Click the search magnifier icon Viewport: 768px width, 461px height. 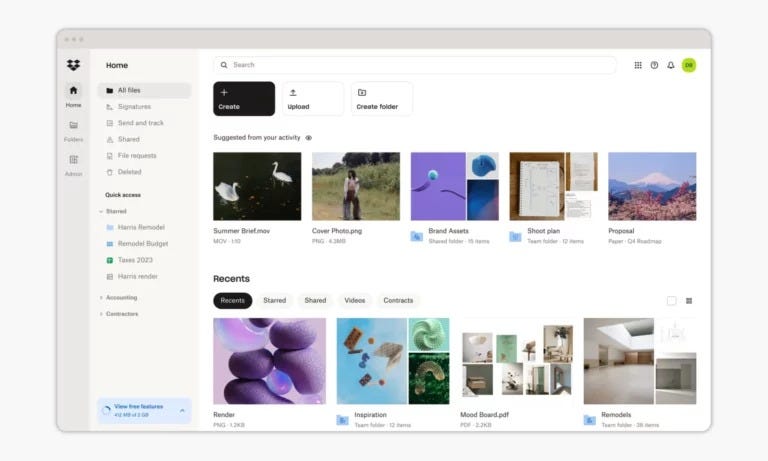[224, 65]
